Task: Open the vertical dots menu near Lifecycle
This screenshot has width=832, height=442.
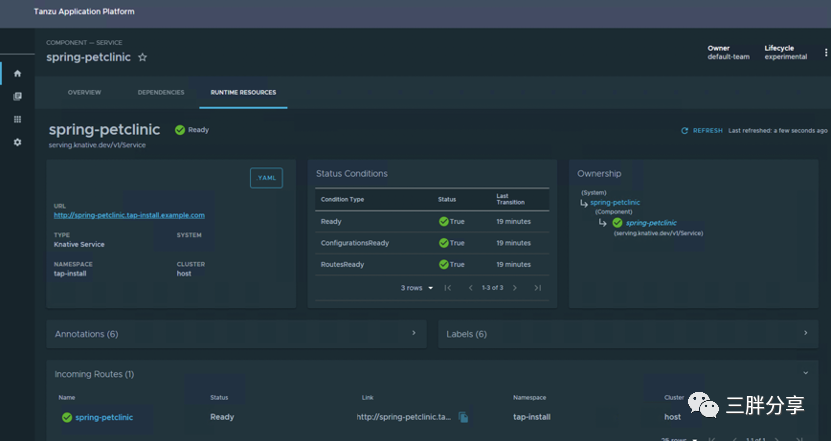Action: click(x=826, y=53)
